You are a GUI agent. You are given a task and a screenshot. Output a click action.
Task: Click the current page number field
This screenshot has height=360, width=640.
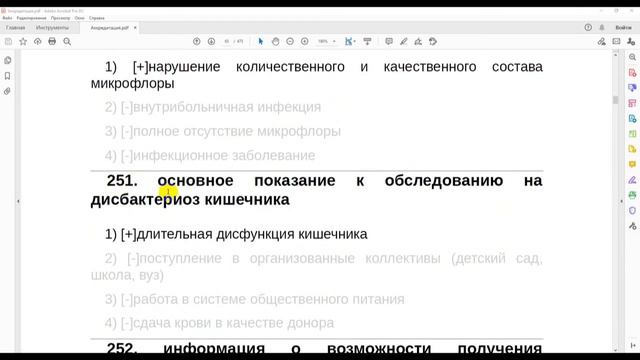(x=227, y=41)
